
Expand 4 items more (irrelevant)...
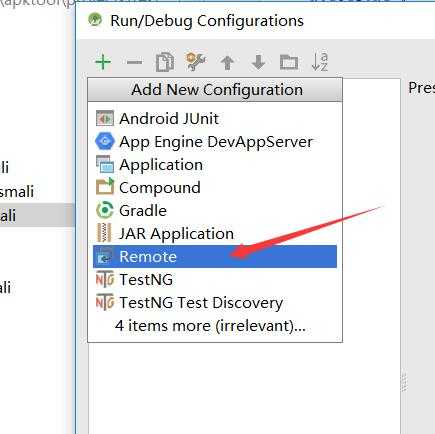[215, 326]
